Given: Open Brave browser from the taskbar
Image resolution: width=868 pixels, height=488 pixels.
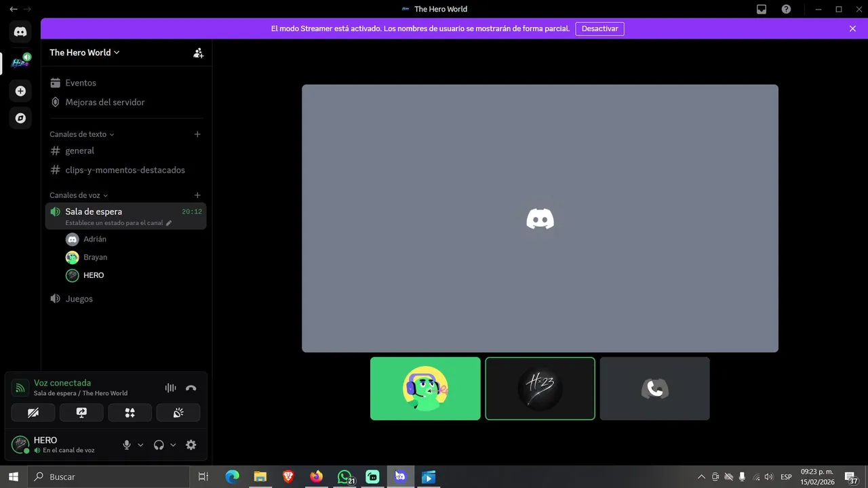Looking at the screenshot, I should (x=288, y=476).
